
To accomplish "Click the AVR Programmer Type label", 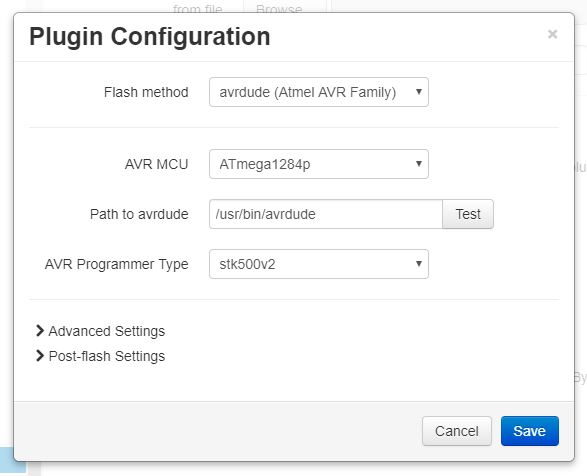I will (116, 264).
